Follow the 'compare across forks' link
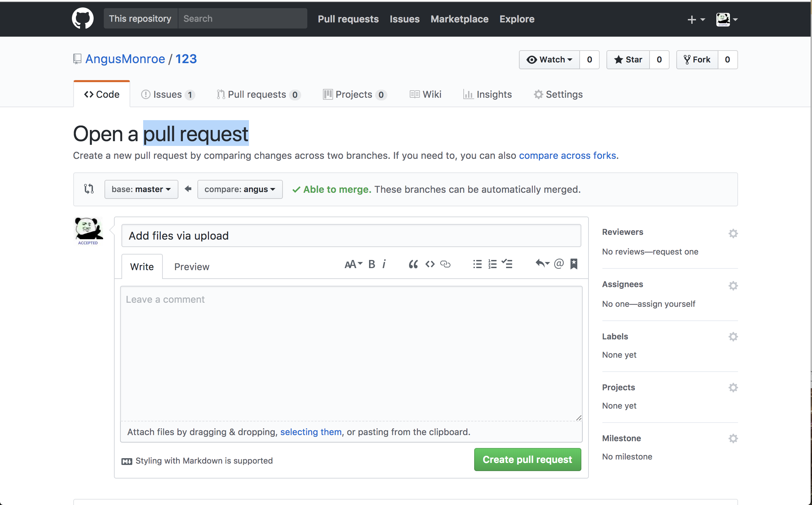 (x=567, y=155)
